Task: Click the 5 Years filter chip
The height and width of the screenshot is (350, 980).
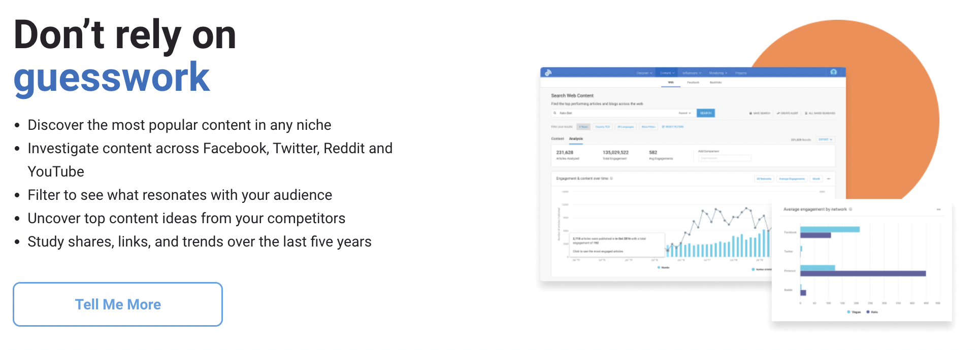Action: click(583, 127)
